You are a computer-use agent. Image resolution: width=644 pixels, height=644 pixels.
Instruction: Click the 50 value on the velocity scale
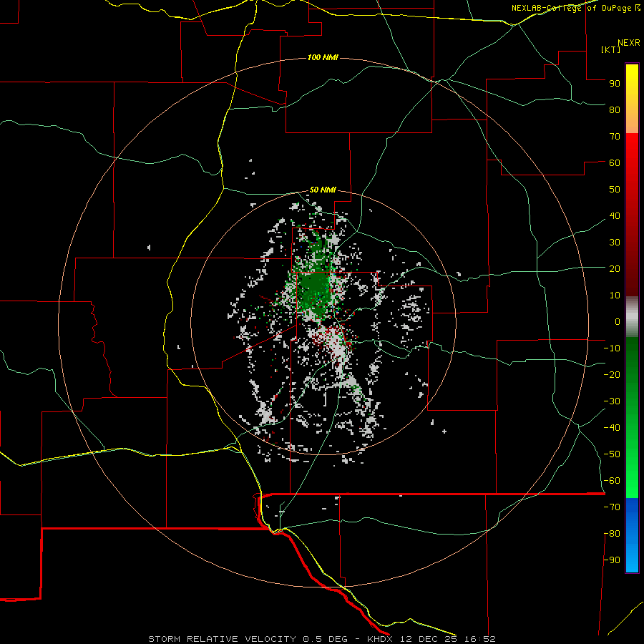615,190
